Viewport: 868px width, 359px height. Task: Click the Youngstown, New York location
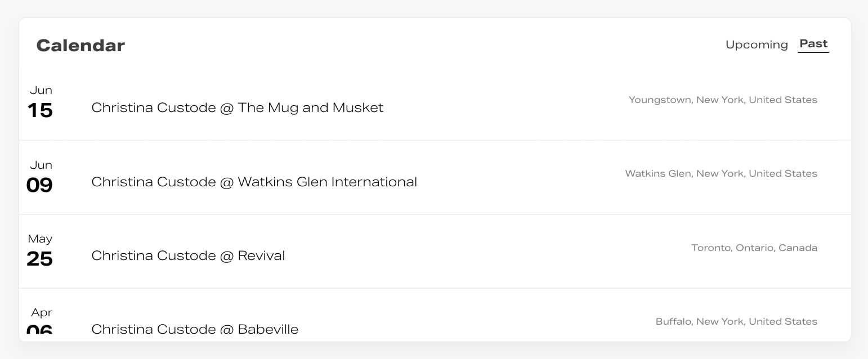pyautogui.click(x=723, y=100)
